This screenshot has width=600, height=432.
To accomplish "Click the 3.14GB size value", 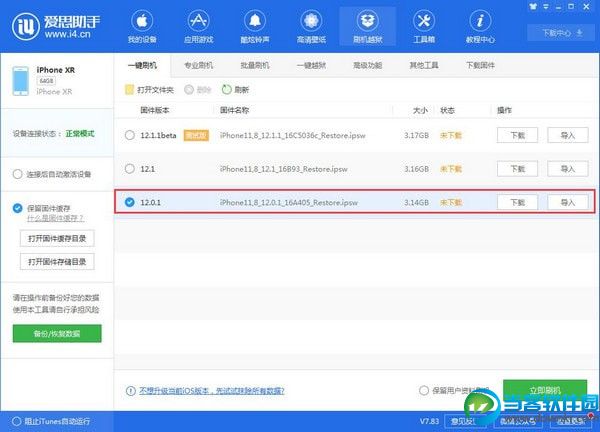I will point(416,202).
